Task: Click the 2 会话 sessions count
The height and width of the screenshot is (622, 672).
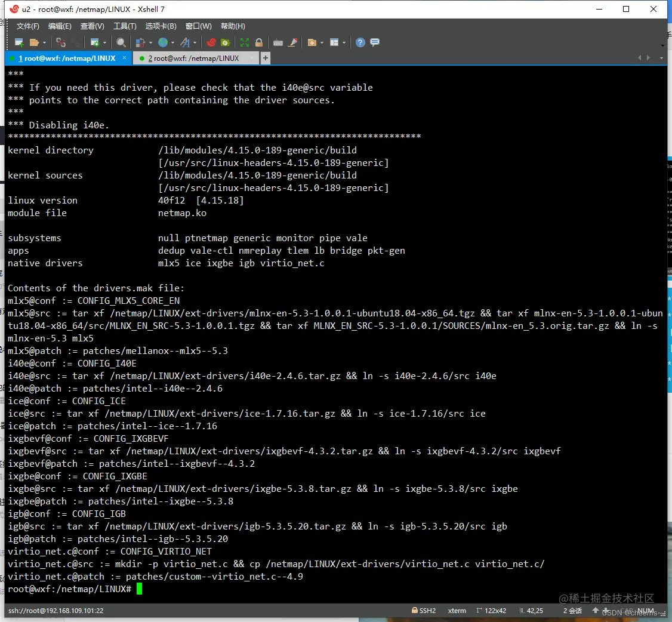Action: [x=572, y=611]
